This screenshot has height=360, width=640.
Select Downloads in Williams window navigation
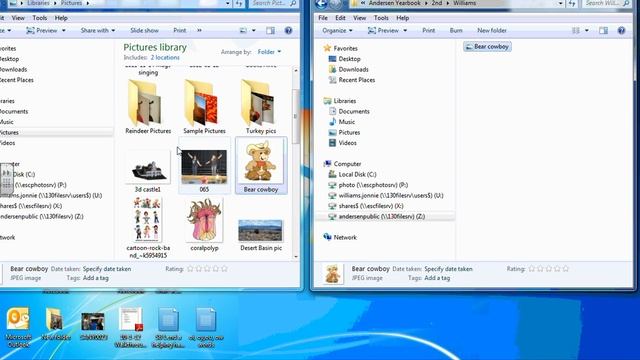(349, 69)
